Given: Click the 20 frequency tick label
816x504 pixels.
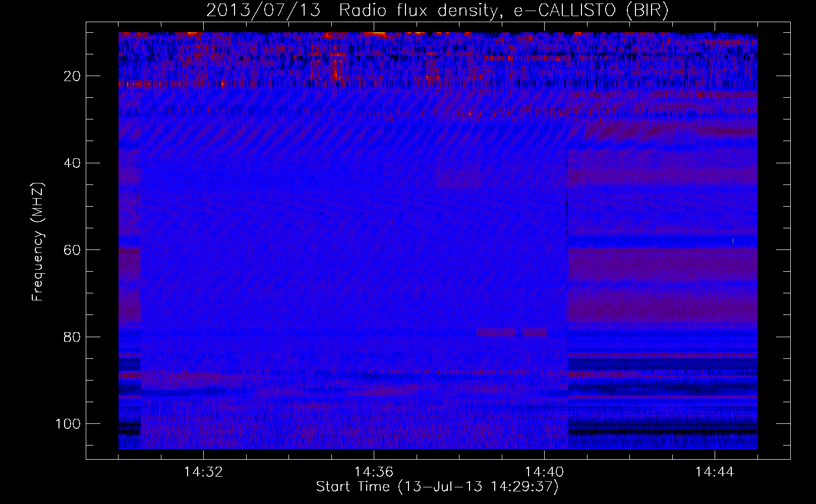Looking at the screenshot, I should [x=73, y=76].
